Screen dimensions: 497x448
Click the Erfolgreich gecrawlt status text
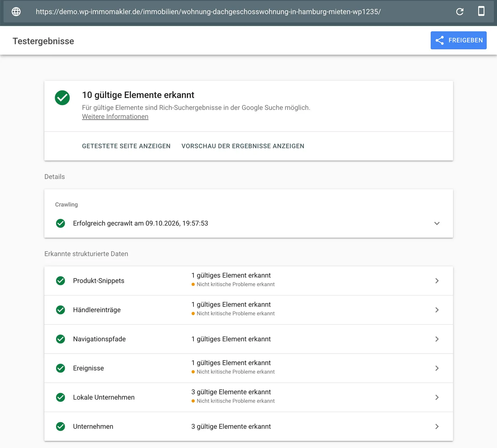click(x=141, y=223)
